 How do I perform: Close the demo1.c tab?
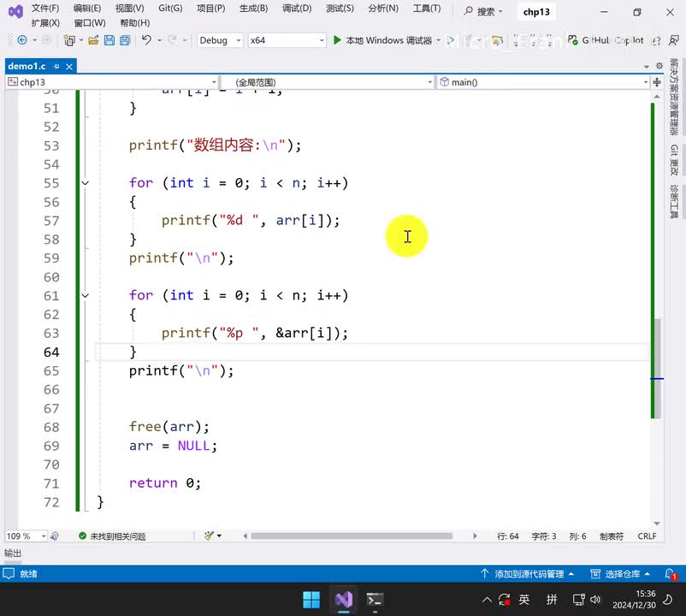click(x=69, y=66)
